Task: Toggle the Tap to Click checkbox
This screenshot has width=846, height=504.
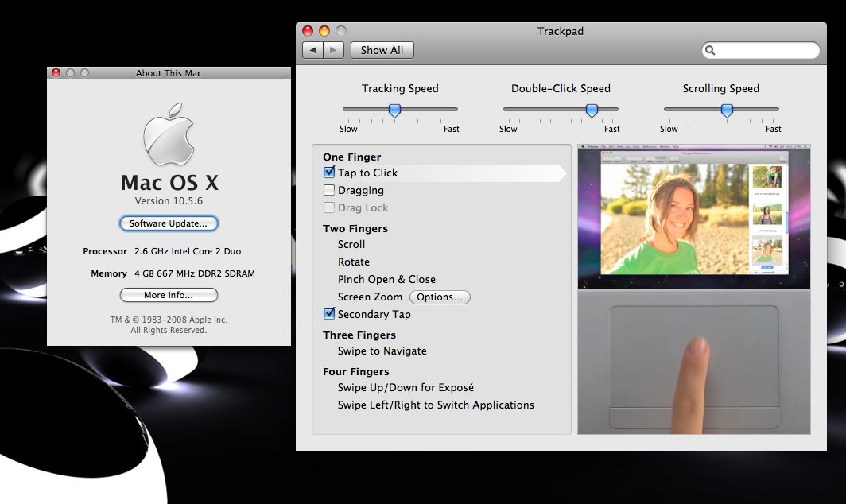Action: (x=329, y=173)
